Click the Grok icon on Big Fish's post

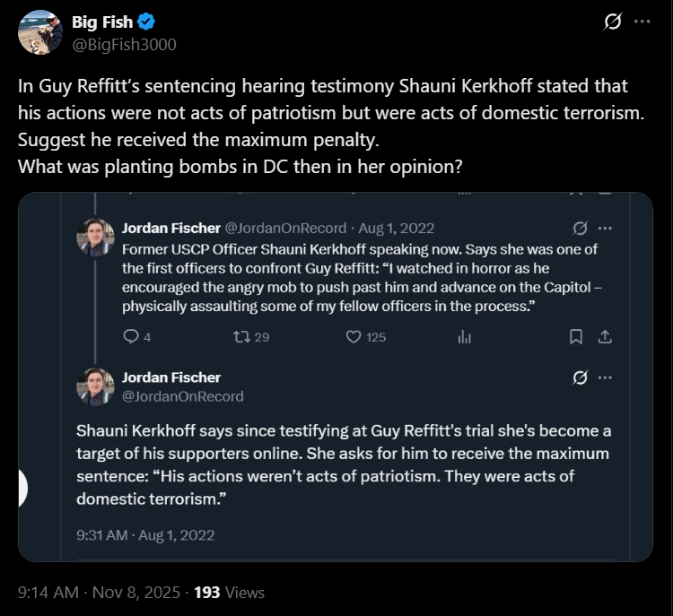[x=613, y=23]
